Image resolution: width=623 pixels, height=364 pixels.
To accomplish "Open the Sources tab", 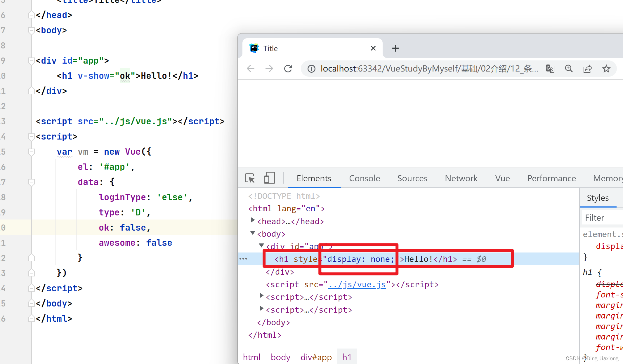I will [412, 178].
